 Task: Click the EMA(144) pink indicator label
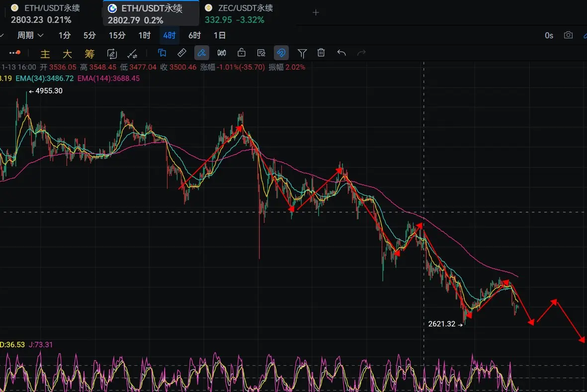(x=108, y=78)
